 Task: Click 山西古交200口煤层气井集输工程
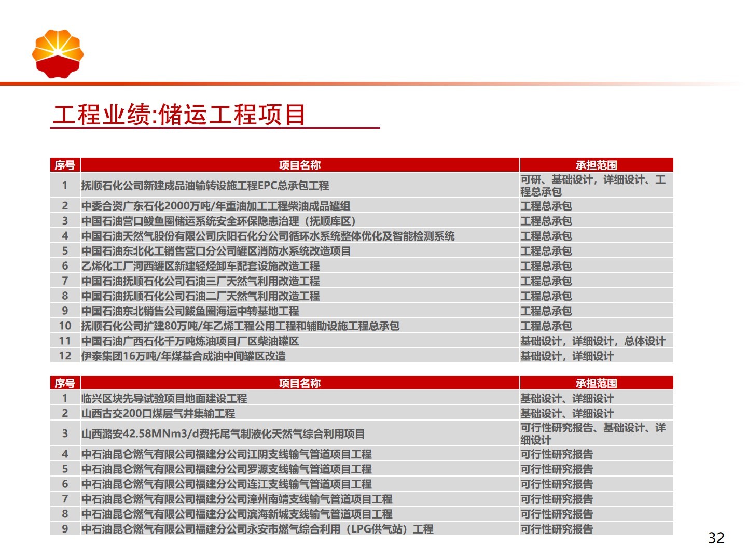(158, 414)
